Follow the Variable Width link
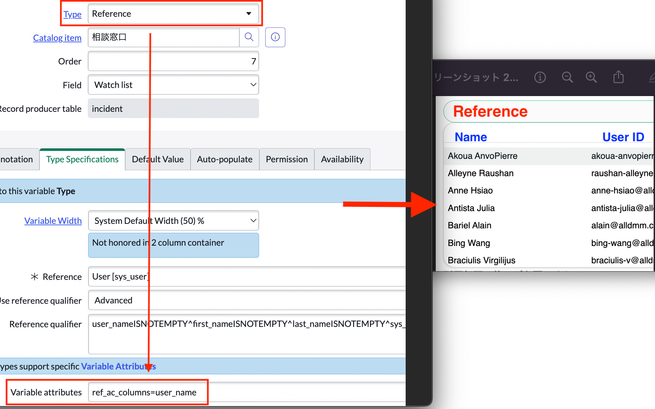This screenshot has height=409, width=655. [53, 221]
